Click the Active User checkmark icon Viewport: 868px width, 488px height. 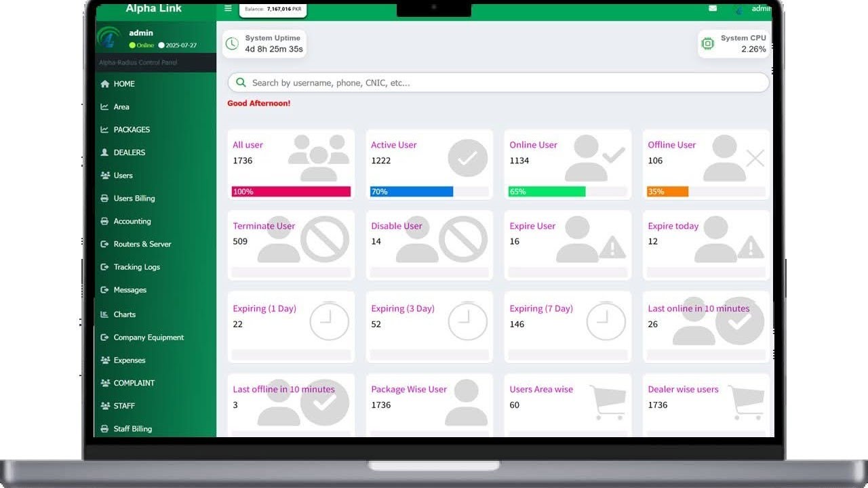point(468,159)
